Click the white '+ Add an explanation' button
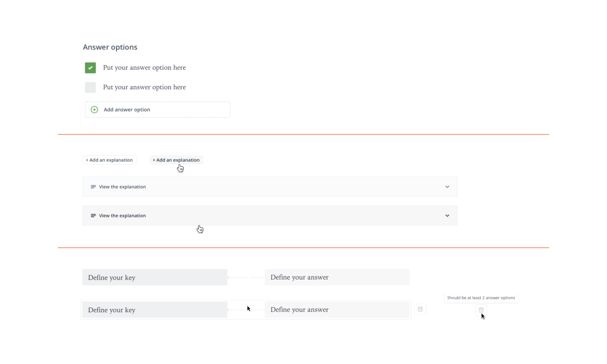The image size is (607, 364). coord(109,160)
